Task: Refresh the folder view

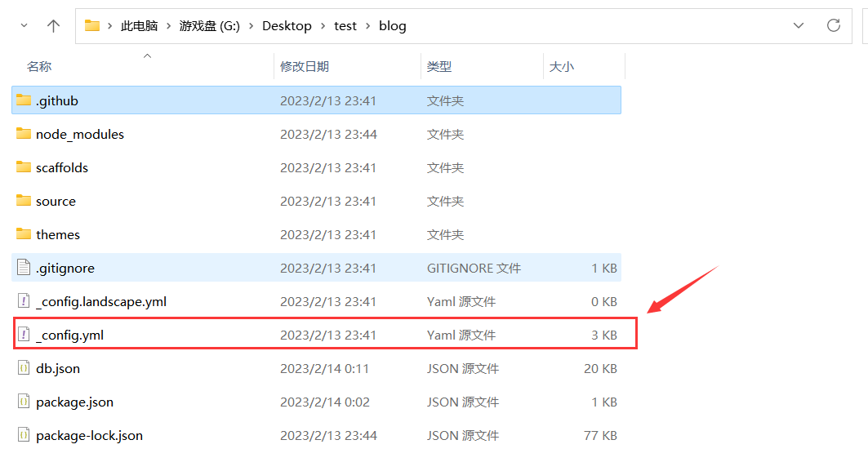Action: (834, 25)
